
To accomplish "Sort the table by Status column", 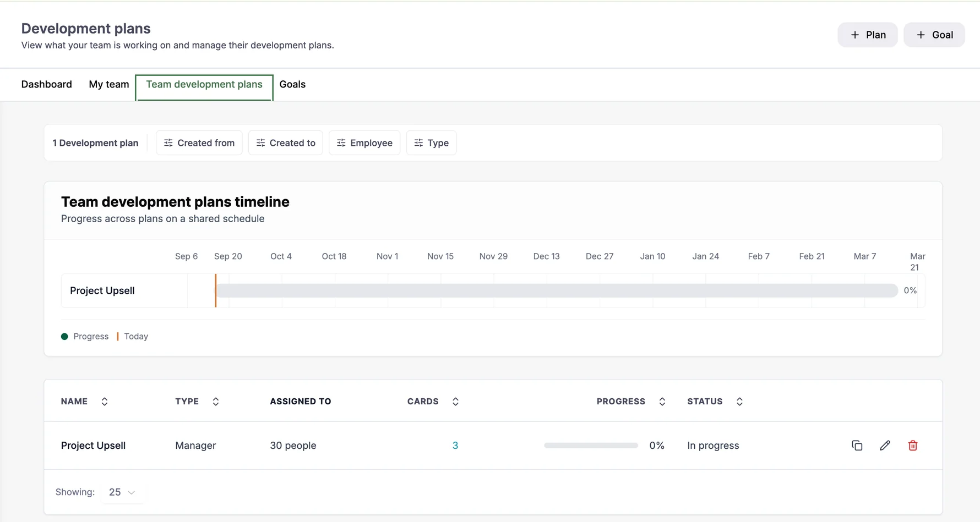I will coord(739,402).
